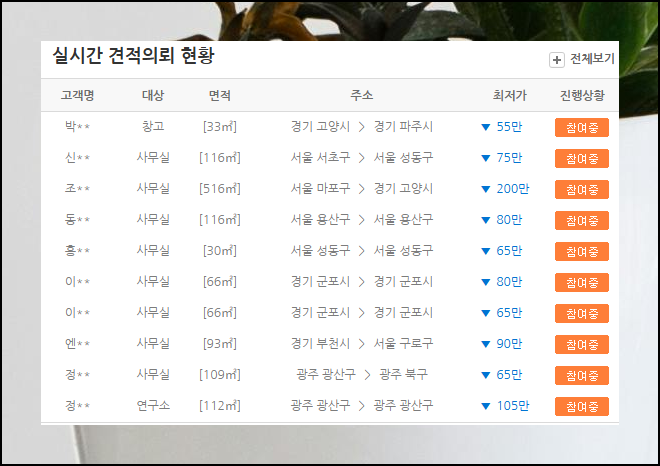The image size is (660, 466).
Task: Click the blue down arrow beside 55만
Action: (x=485, y=127)
